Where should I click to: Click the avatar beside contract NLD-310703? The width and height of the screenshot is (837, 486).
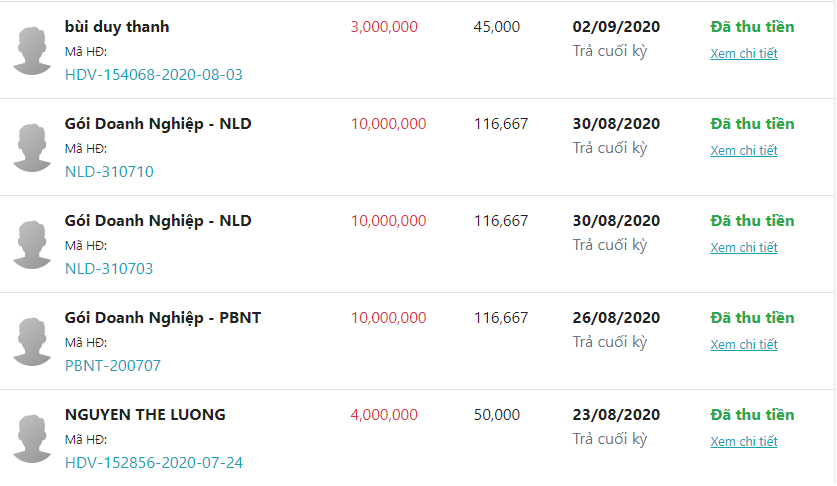click(x=32, y=245)
